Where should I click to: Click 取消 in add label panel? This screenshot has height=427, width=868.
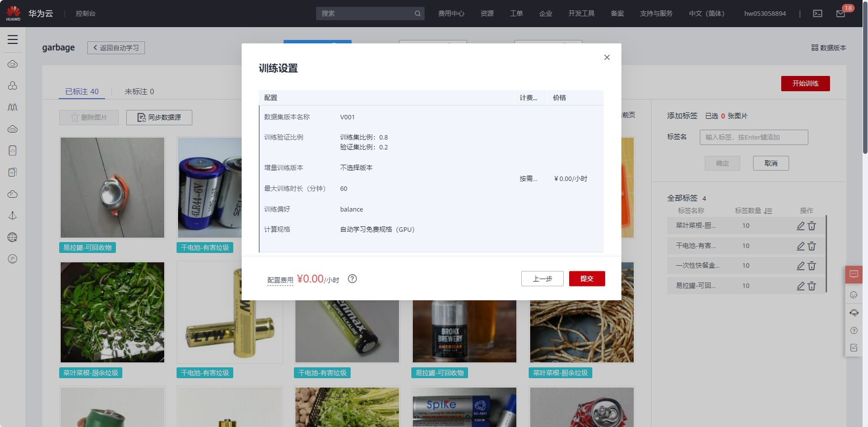(x=771, y=163)
